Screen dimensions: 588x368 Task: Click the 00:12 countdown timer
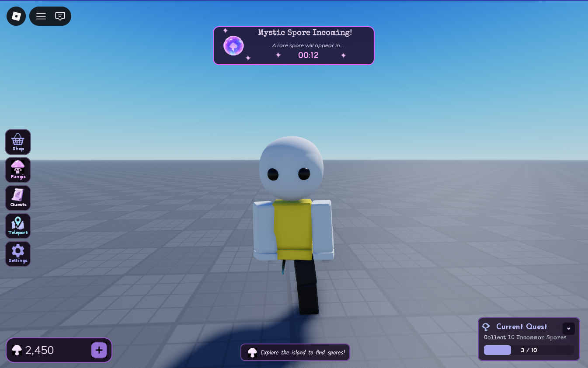308,55
